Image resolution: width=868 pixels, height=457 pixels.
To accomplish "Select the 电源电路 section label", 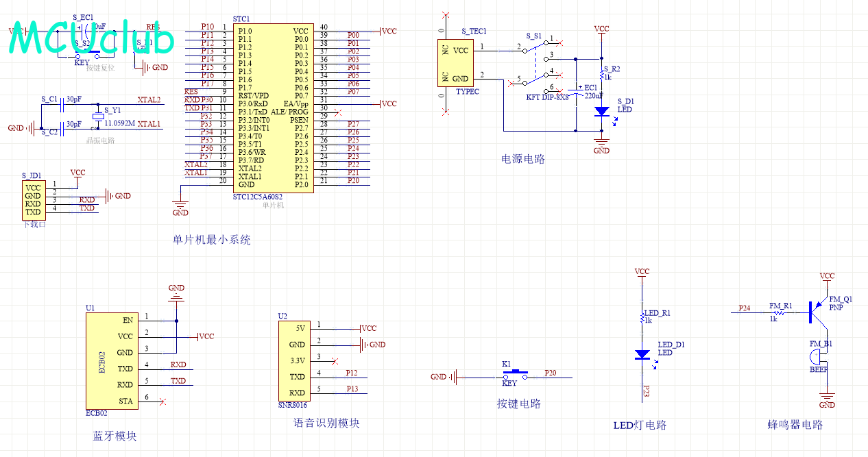I will (x=523, y=159).
